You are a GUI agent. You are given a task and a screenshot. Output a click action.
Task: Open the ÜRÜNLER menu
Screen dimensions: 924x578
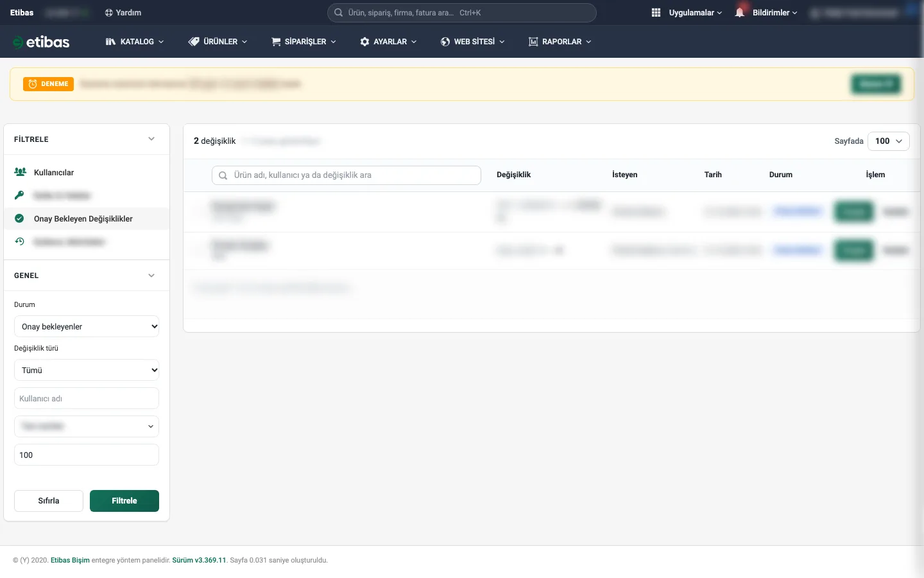(218, 42)
